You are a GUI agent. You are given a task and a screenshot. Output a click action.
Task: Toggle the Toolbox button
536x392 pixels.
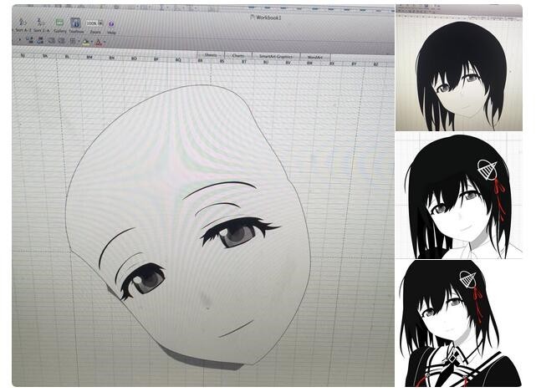[x=75, y=23]
